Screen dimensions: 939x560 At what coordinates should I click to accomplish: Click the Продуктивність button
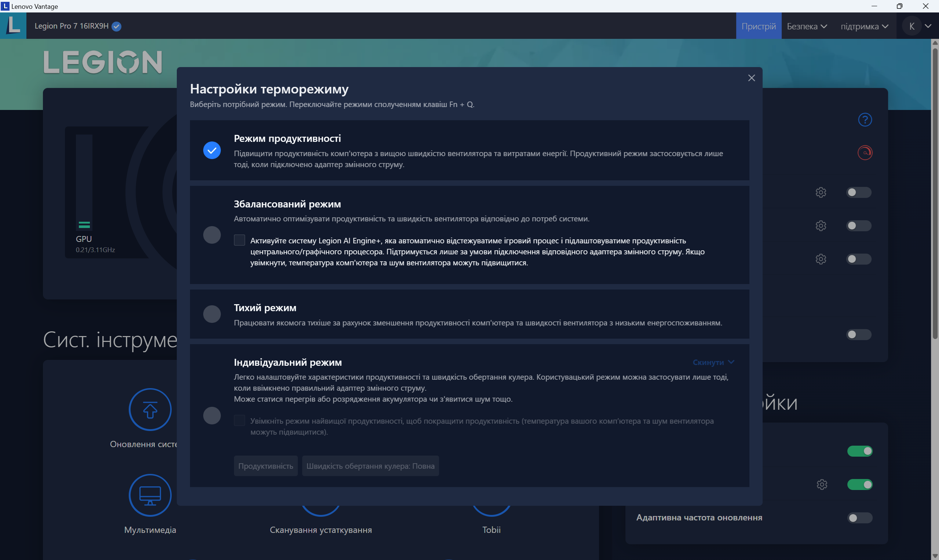(266, 466)
